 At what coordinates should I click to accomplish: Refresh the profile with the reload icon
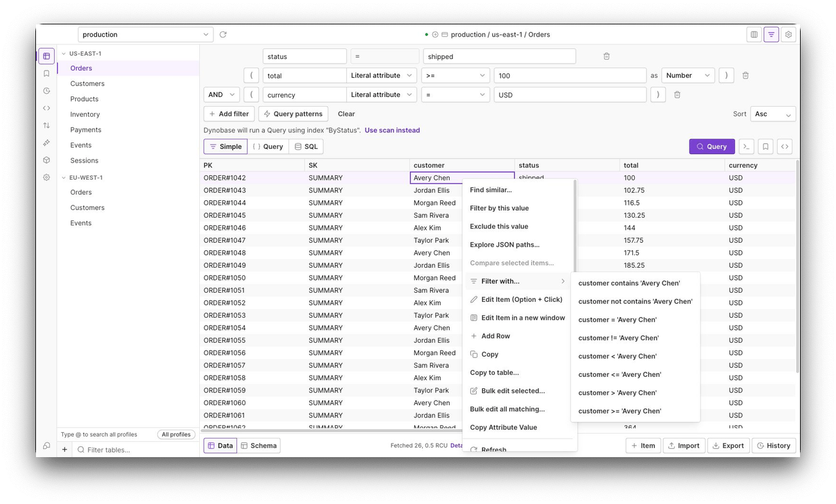tap(223, 35)
